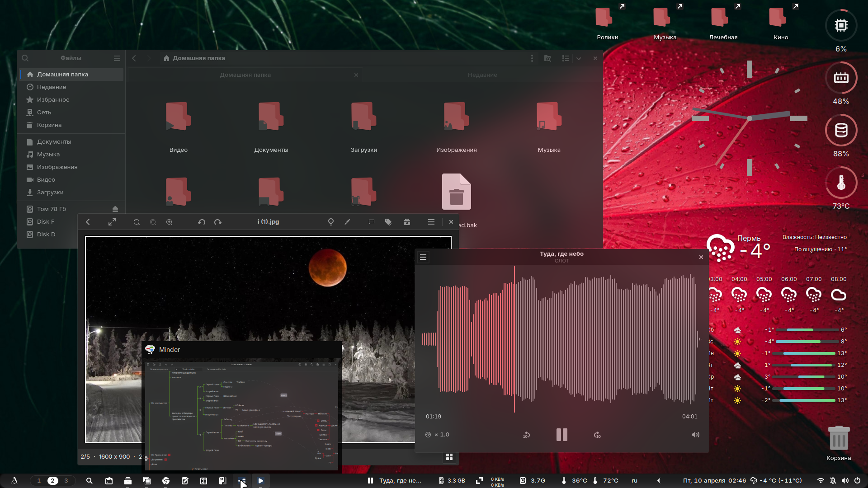Open the pencil edit tool in viewer
This screenshot has height=488, width=868.
(x=347, y=222)
